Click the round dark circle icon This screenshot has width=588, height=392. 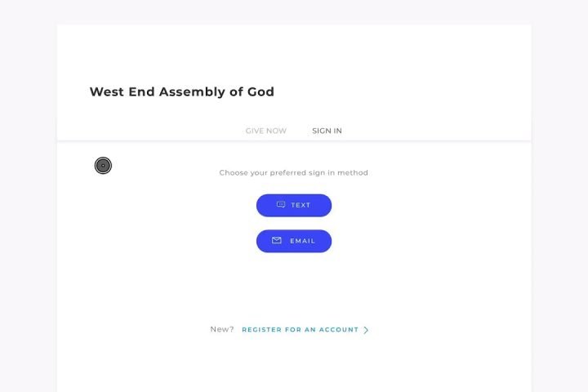[x=103, y=166]
